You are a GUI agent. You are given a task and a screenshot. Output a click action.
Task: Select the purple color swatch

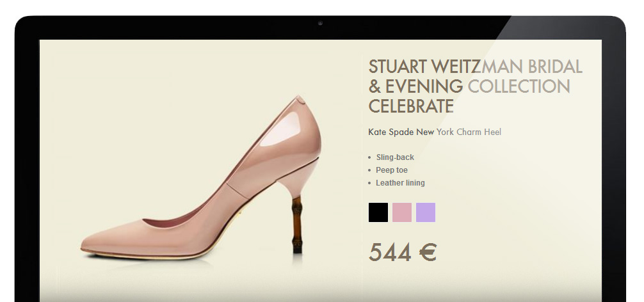tap(426, 212)
